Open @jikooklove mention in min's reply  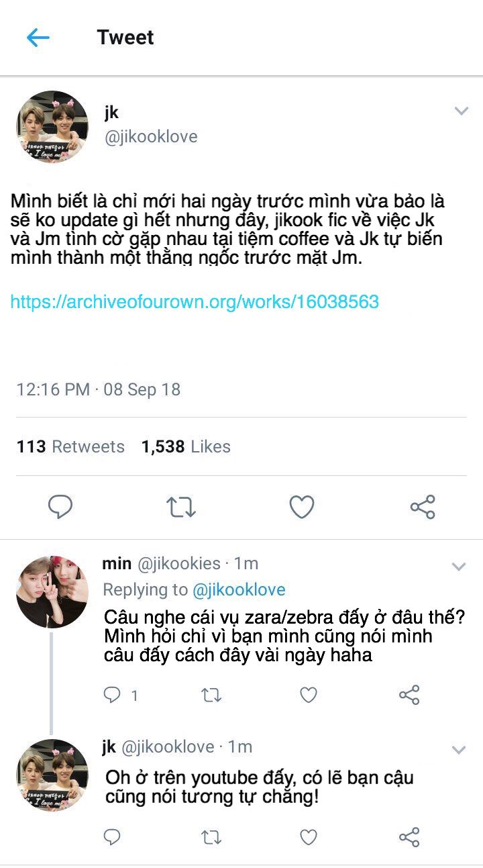pyautogui.click(x=239, y=589)
